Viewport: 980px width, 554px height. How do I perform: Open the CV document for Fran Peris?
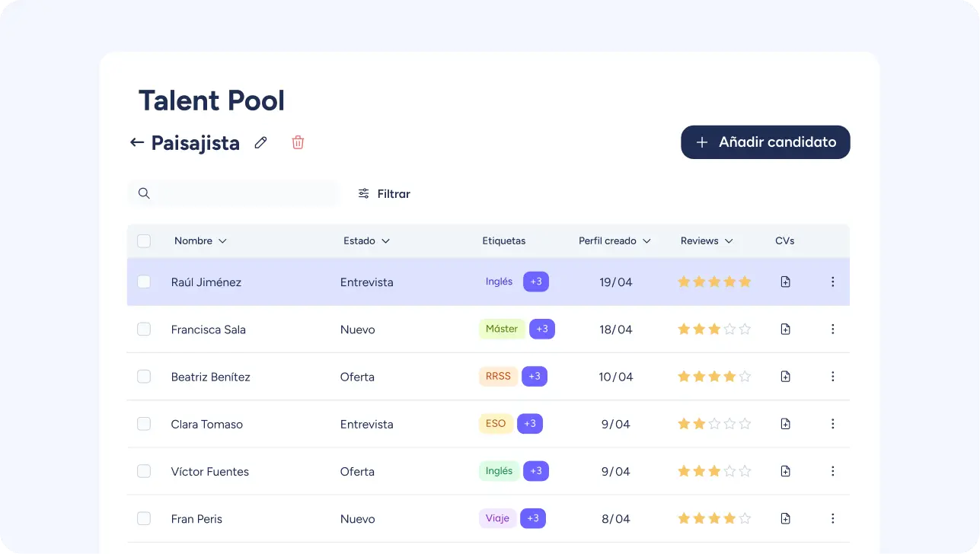click(x=785, y=518)
